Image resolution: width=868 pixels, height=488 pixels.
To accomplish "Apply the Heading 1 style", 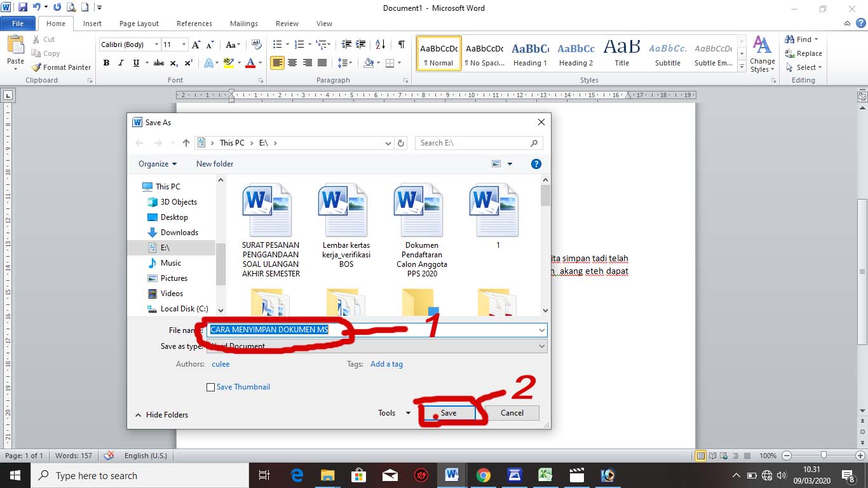I will pos(530,53).
